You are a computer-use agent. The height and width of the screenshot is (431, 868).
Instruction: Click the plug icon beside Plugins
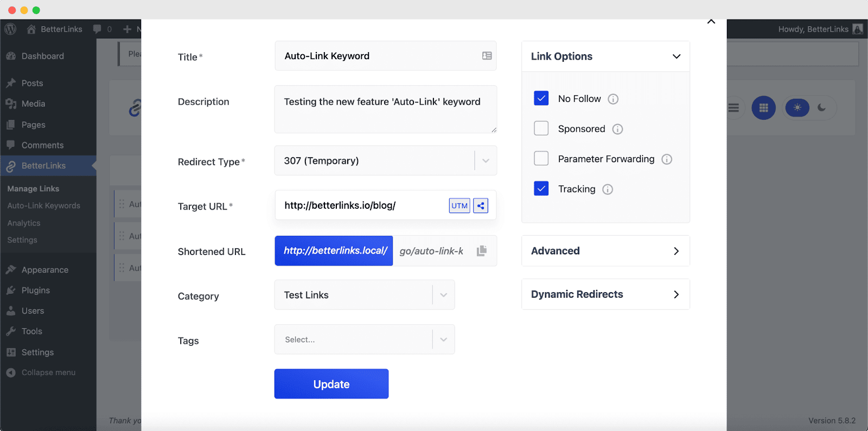(x=11, y=291)
